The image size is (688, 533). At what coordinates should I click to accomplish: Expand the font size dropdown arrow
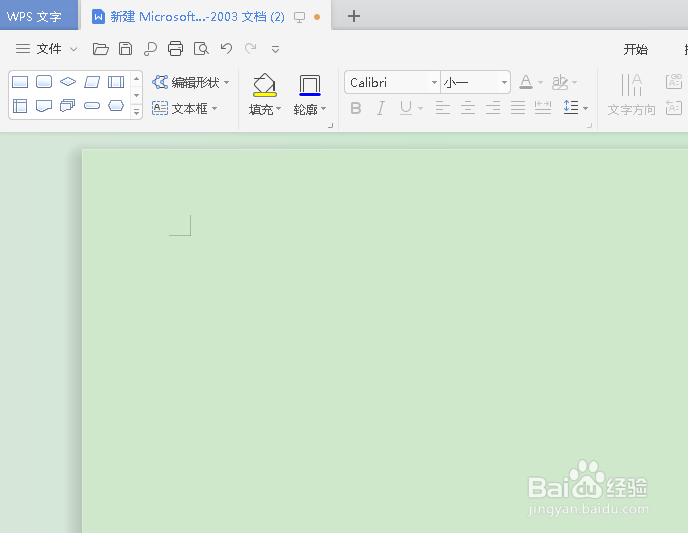click(x=504, y=82)
